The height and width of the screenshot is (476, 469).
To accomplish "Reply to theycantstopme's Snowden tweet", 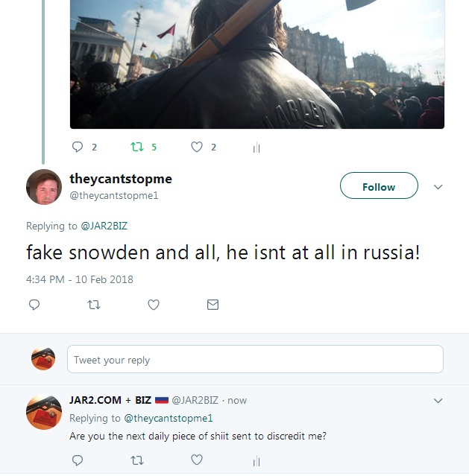I will click(34, 305).
